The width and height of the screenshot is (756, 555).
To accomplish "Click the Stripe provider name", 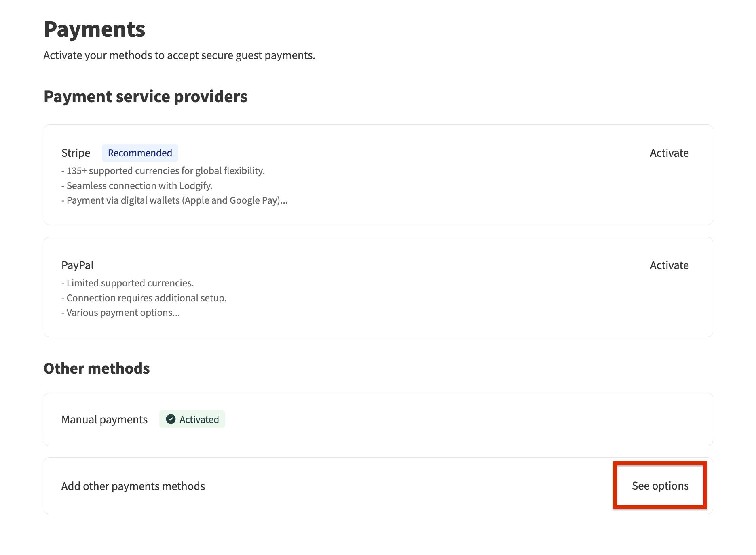I will pos(76,153).
